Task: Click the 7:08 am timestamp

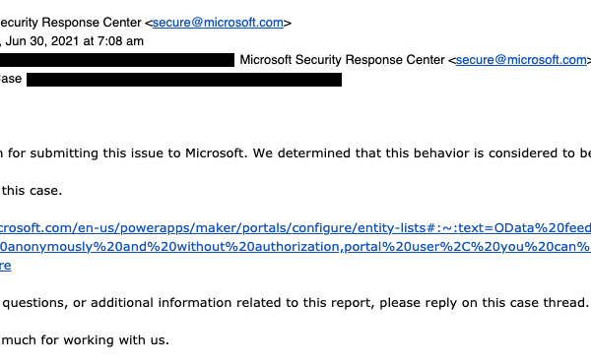Action: point(120,41)
